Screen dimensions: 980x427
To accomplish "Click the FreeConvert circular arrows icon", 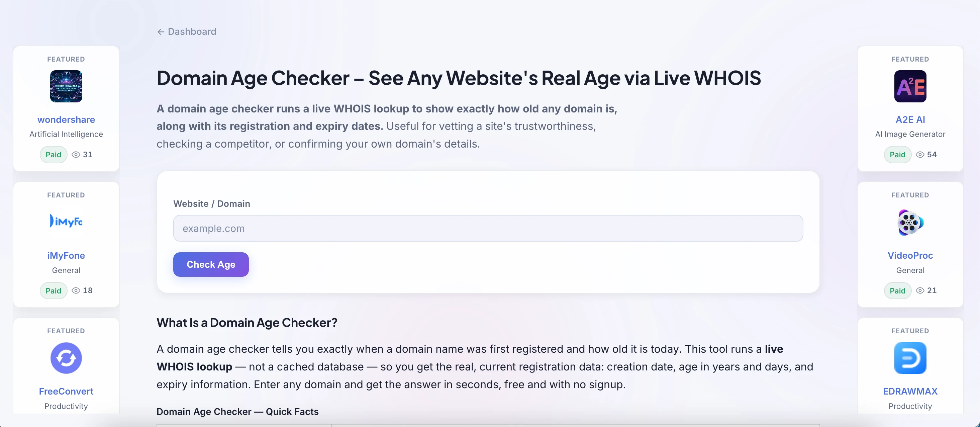I will coord(66,358).
